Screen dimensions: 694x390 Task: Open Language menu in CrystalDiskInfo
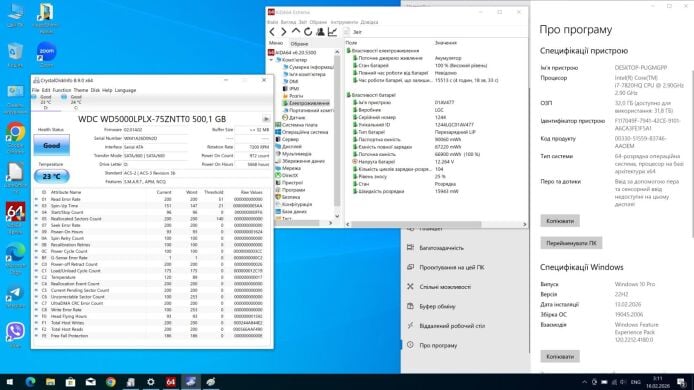[125, 90]
